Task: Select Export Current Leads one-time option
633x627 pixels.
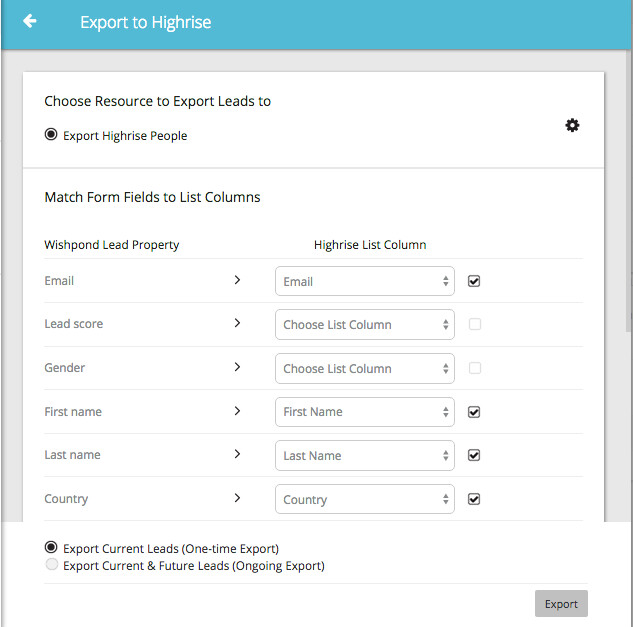Action: [x=51, y=547]
